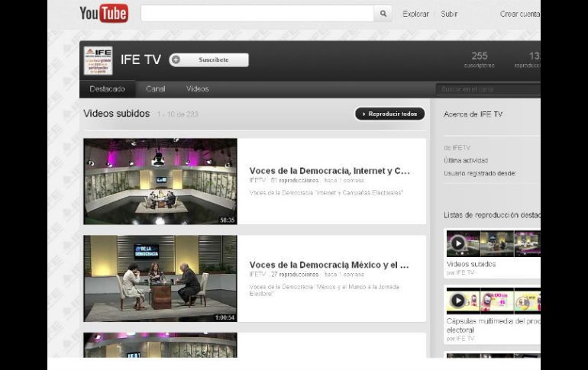Click Reproducir todos button
The width and height of the screenshot is (588, 370).
click(x=389, y=114)
